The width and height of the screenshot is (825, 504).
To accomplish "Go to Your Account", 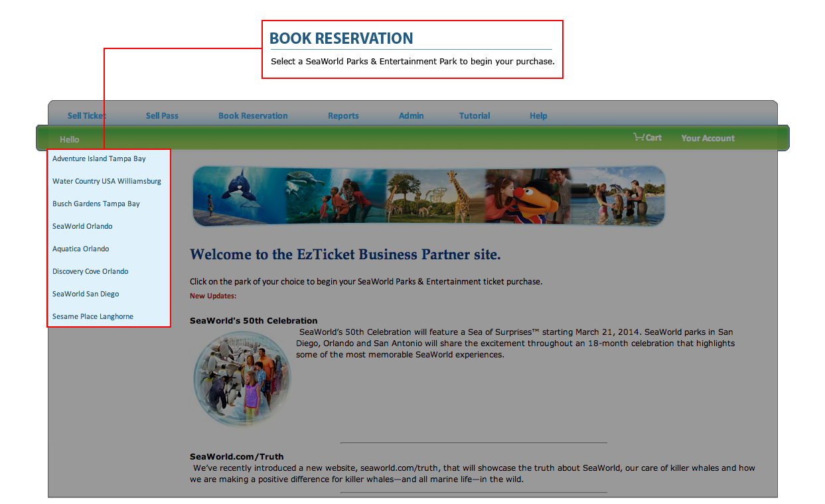I will click(x=708, y=138).
